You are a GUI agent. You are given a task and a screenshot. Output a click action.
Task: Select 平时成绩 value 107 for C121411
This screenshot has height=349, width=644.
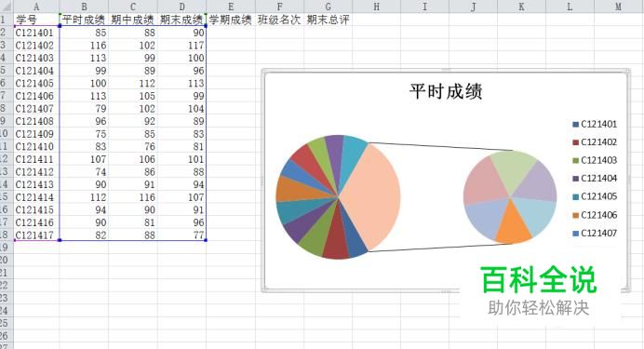(x=84, y=159)
